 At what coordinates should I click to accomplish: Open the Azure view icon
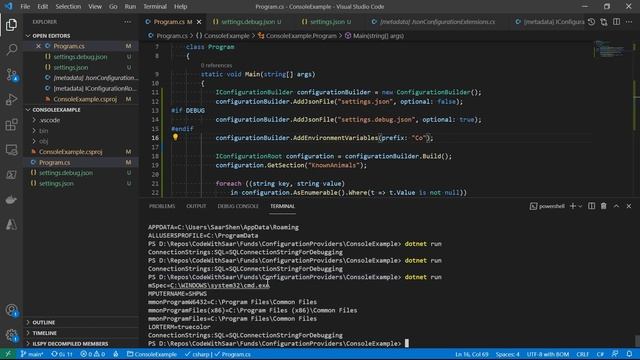(11, 224)
